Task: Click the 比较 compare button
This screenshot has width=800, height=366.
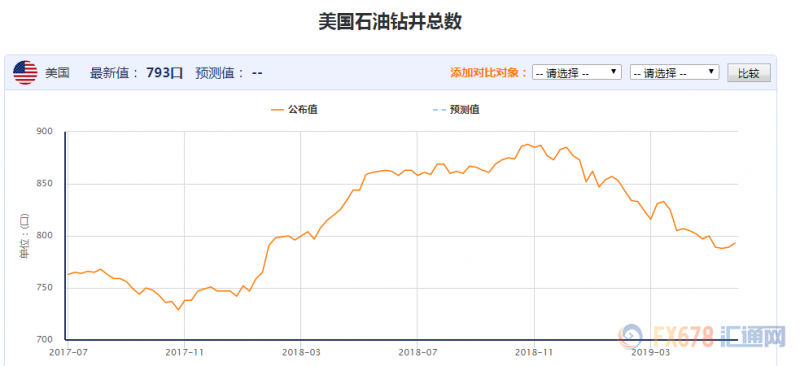Action: [748, 72]
